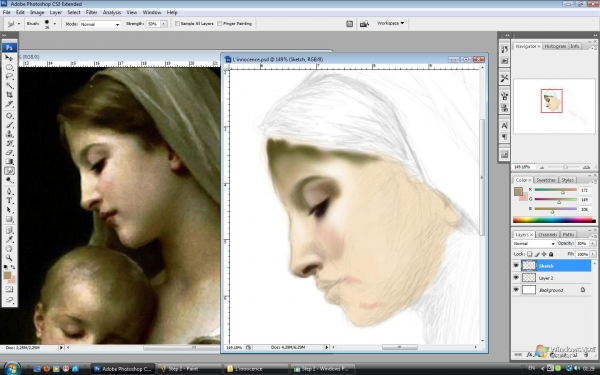The width and height of the screenshot is (600, 375).
Task: Toggle Lock transparent pixels
Action: [x=530, y=254]
